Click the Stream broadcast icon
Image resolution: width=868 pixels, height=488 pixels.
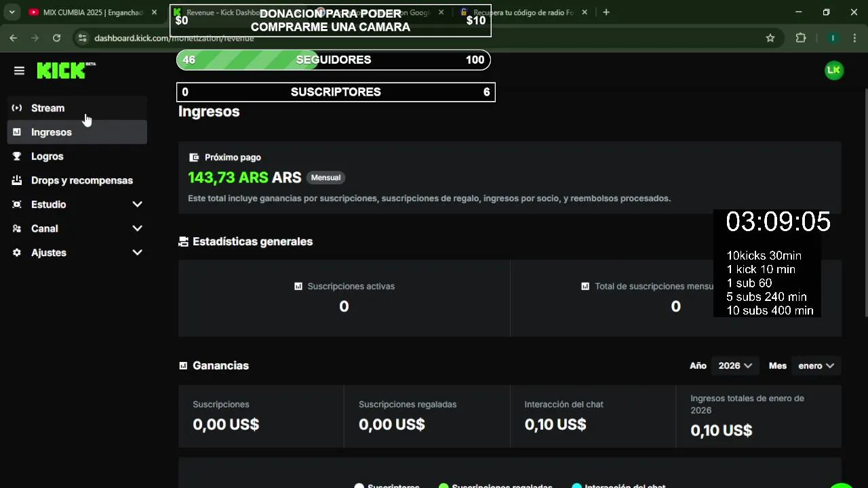tap(17, 108)
